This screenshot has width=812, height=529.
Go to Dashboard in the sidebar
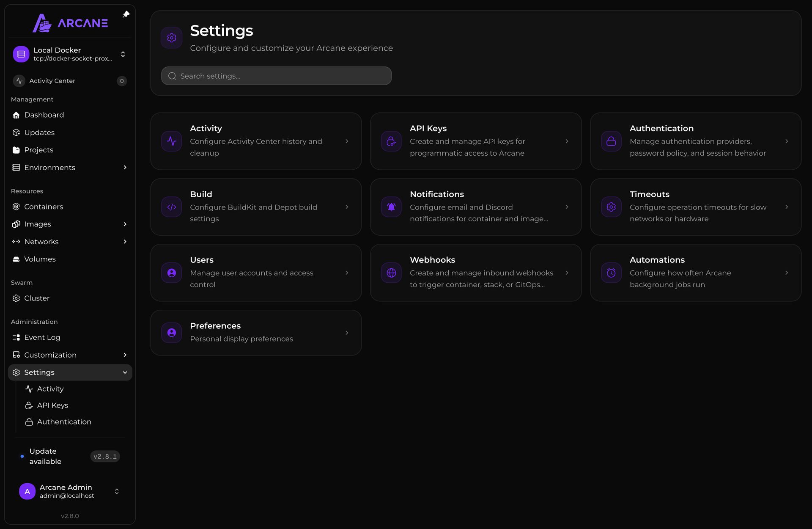[70, 115]
